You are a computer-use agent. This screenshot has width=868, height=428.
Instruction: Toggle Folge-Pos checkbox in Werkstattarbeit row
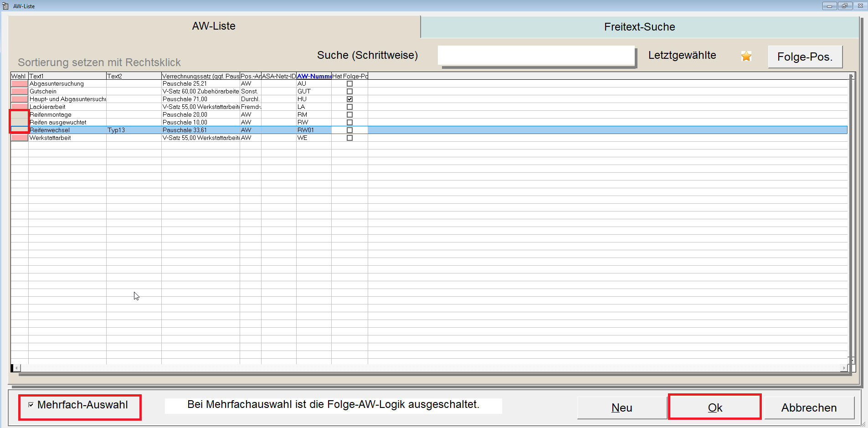(349, 138)
